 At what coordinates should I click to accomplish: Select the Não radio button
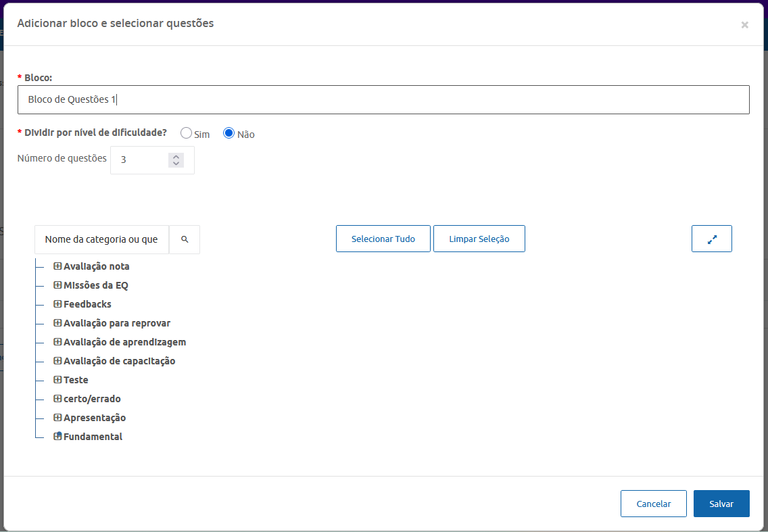coord(229,133)
